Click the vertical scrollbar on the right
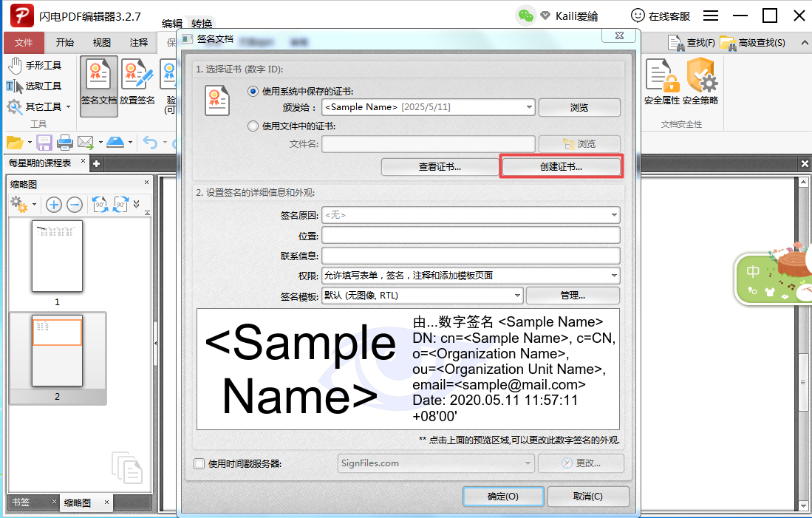Viewport: 812px width, 518px height. click(x=804, y=384)
